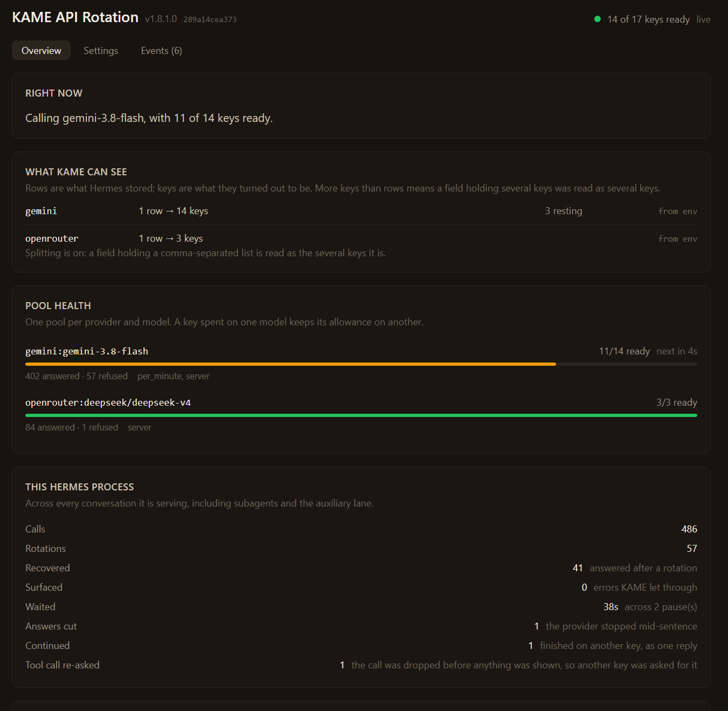728x711 pixels.
Task: Click the '14 of 17 keys ready' status
Action: [648, 19]
